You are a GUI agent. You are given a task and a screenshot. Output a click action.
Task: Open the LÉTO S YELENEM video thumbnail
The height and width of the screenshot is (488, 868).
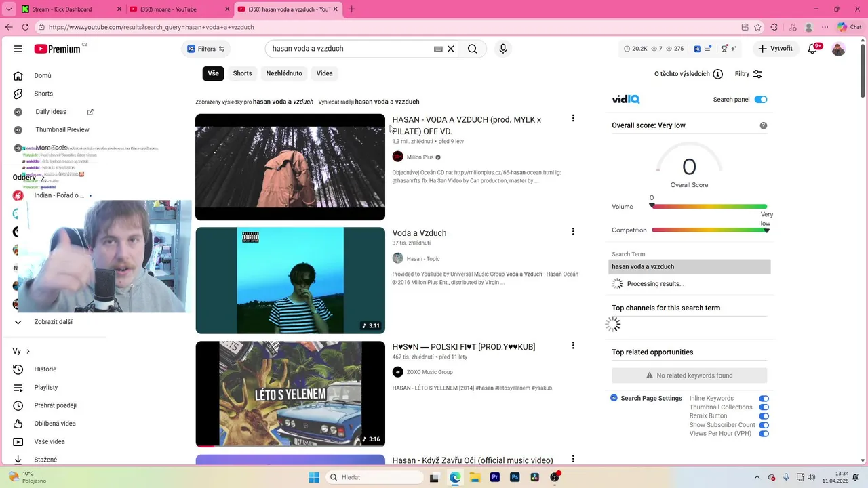(290, 394)
